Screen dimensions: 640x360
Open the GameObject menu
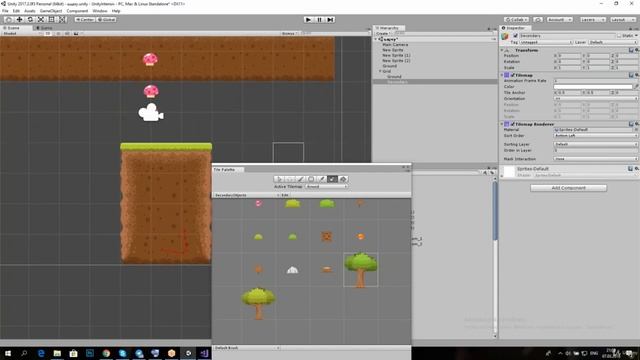[51, 11]
